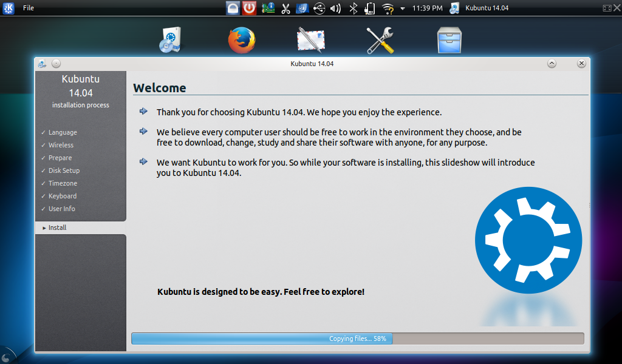The height and width of the screenshot is (364, 622).
Task: Open the file manager cabinet icon
Action: click(x=449, y=40)
